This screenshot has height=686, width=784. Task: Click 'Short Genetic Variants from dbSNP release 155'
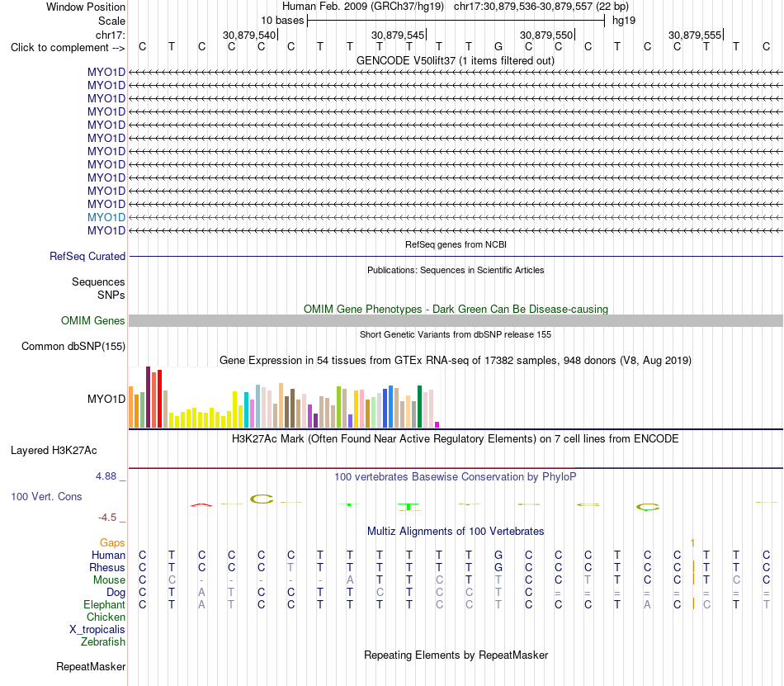click(456, 334)
